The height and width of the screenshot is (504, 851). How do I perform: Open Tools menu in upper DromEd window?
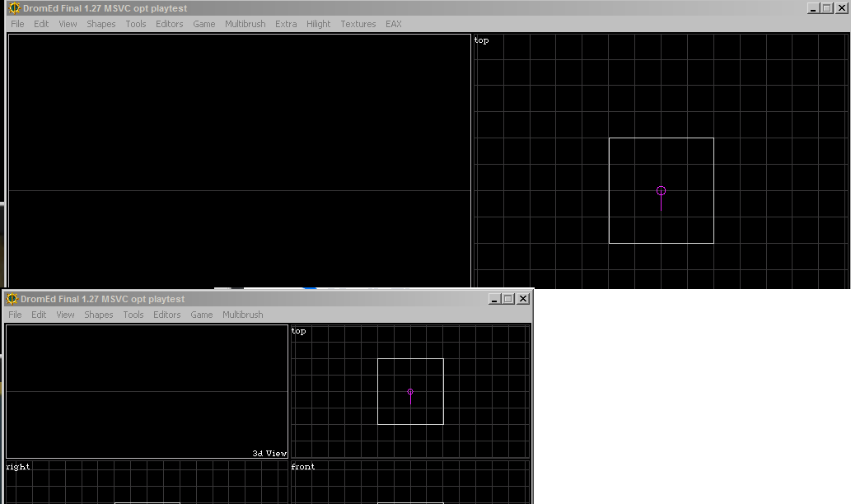[x=136, y=24]
